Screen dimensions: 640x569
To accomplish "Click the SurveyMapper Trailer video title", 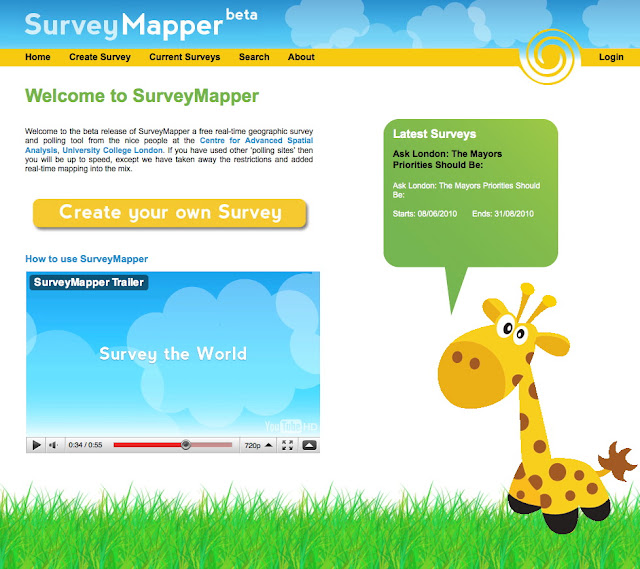I will (x=89, y=282).
